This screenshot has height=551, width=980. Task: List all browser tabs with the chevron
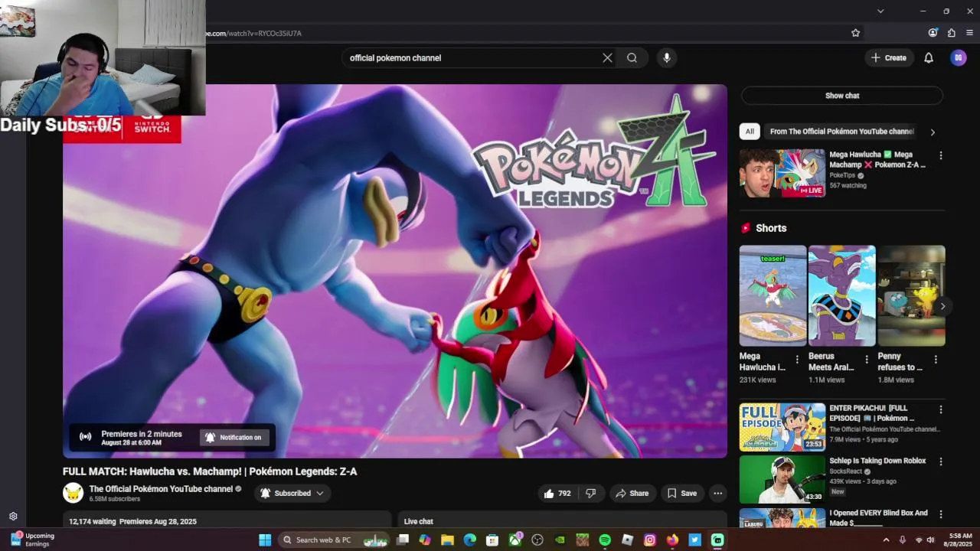pyautogui.click(x=880, y=11)
